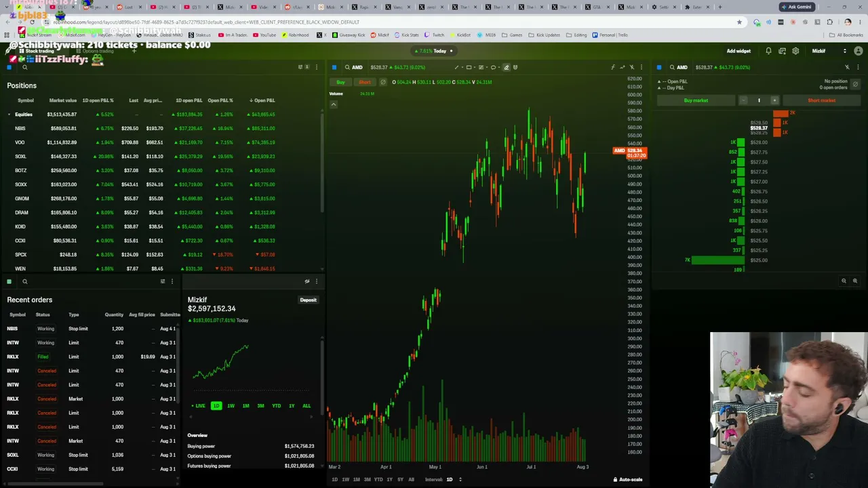This screenshot has width=868, height=488.
Task: Open the profile avatar in top bar
Action: (x=859, y=51)
